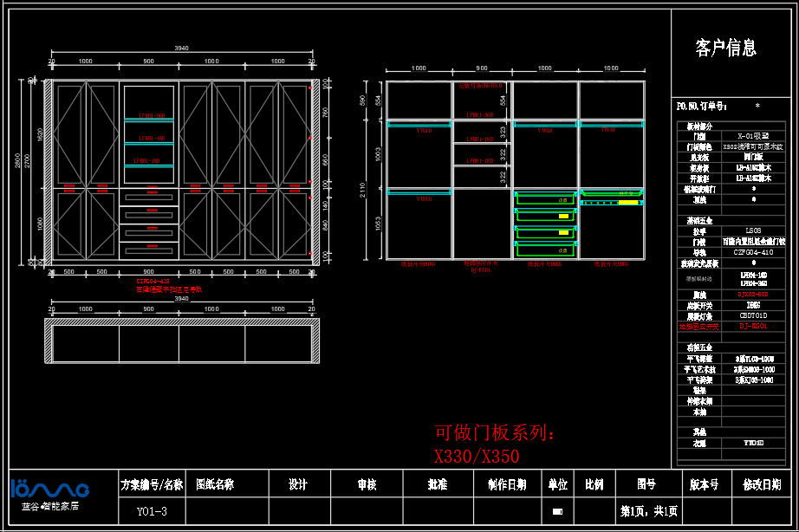799x532 pixels.
Task: Click the X330/X350 red series text
Action: click(477, 456)
